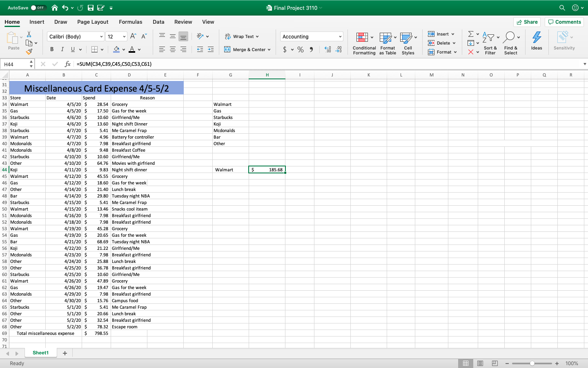Screen dimensions: 588x368
Task: Increase decimal places
Action: pyautogui.click(x=327, y=49)
